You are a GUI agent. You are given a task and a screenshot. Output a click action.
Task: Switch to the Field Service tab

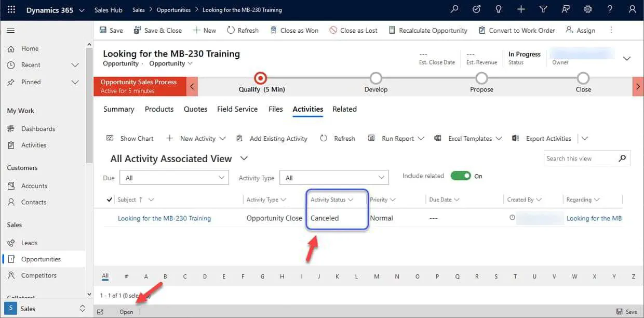[237, 109]
